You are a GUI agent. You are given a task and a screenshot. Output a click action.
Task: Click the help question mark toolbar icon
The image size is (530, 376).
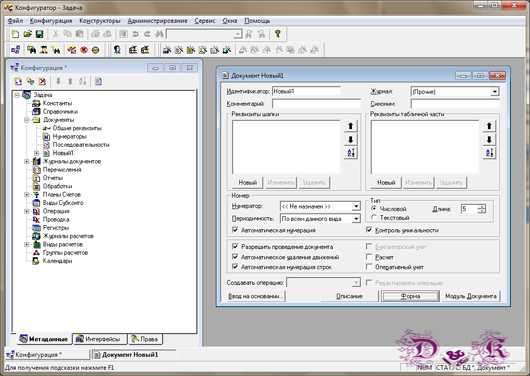click(278, 34)
